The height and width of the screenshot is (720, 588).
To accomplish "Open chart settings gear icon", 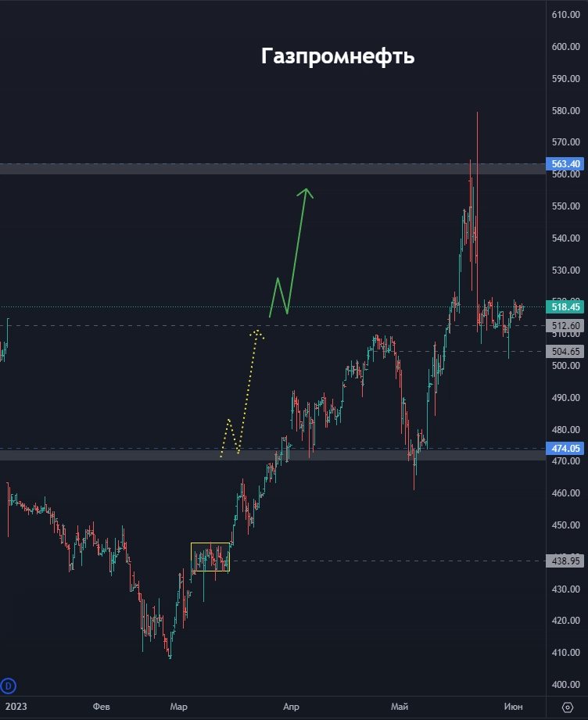I will tap(568, 707).
